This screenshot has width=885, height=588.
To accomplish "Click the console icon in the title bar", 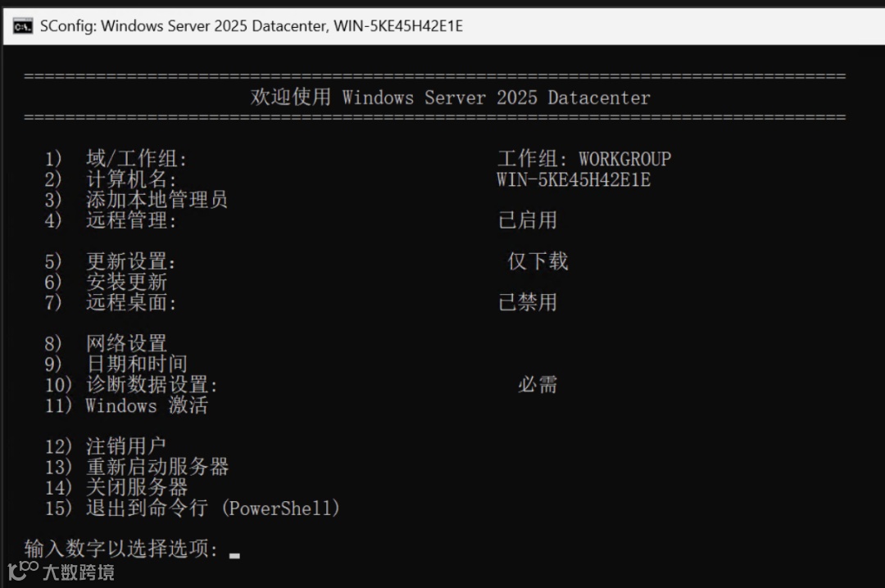I will point(23,26).
